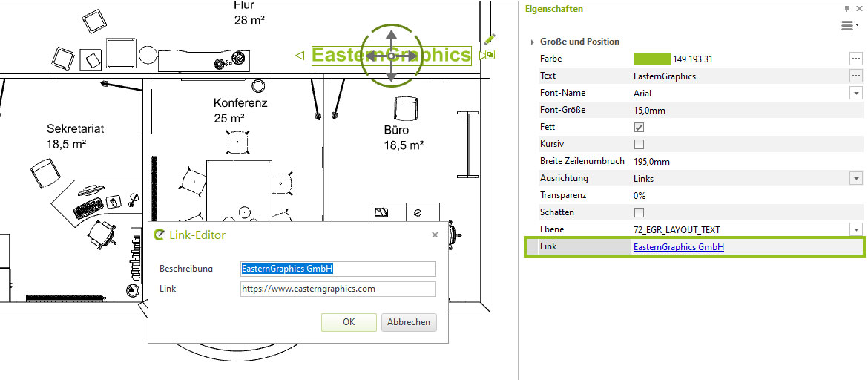Click the Link property label
The width and height of the screenshot is (868, 380).
tap(548, 246)
